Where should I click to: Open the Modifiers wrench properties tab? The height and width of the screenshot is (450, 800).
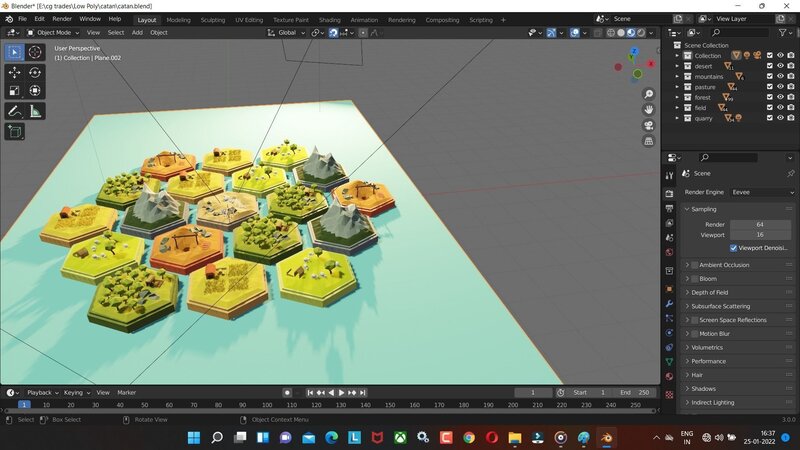(669, 303)
